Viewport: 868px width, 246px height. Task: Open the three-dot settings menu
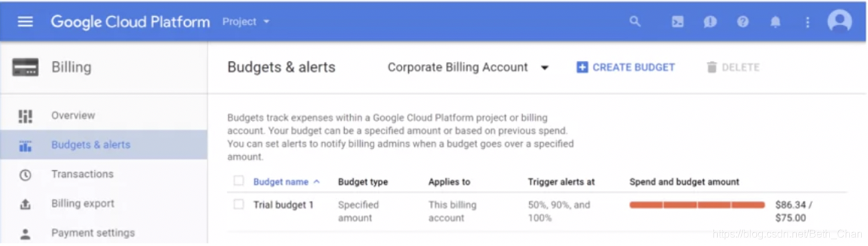pos(808,22)
